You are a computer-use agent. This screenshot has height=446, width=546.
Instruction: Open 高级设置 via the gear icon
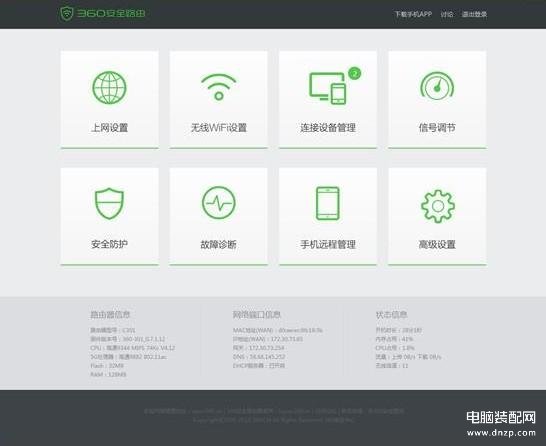tap(438, 206)
